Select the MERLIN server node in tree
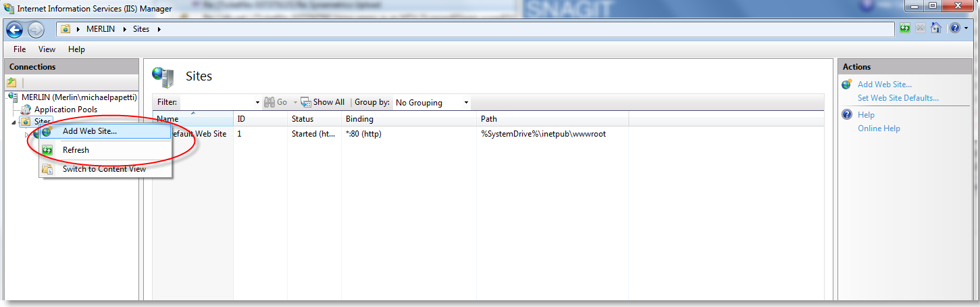This screenshot has width=980, height=307. [80, 97]
